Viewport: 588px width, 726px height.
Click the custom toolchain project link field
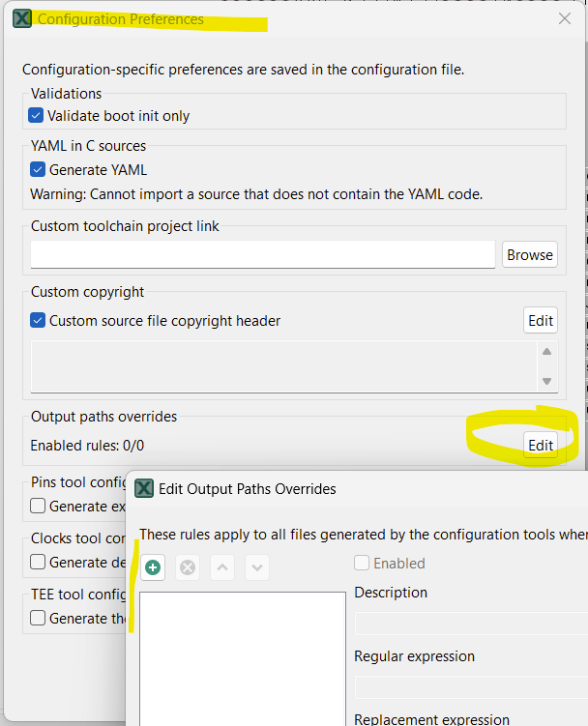point(263,255)
